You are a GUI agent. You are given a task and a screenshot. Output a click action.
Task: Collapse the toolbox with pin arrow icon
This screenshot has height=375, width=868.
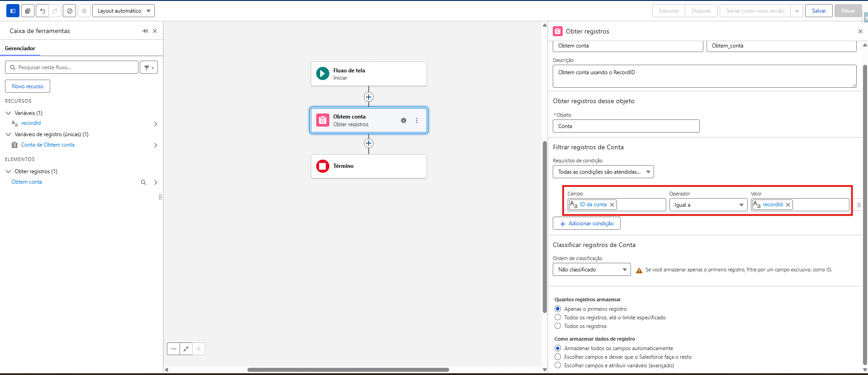(x=145, y=31)
